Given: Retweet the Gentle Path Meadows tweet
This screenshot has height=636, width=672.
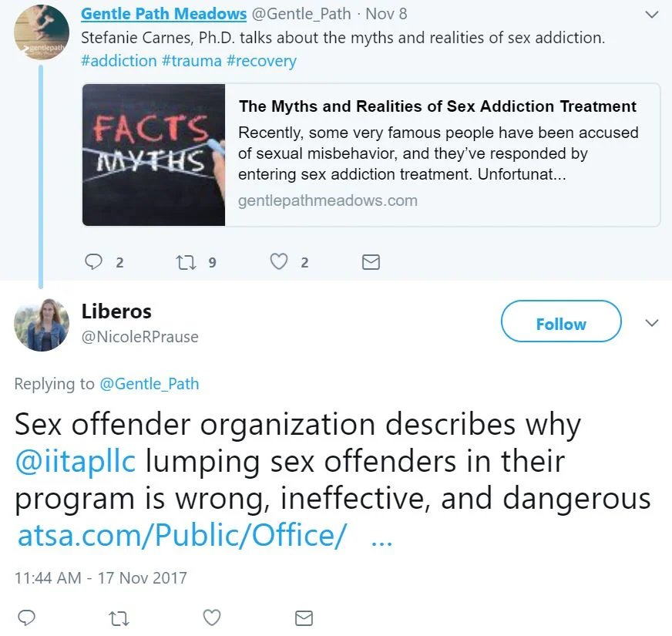Looking at the screenshot, I should point(186,262).
